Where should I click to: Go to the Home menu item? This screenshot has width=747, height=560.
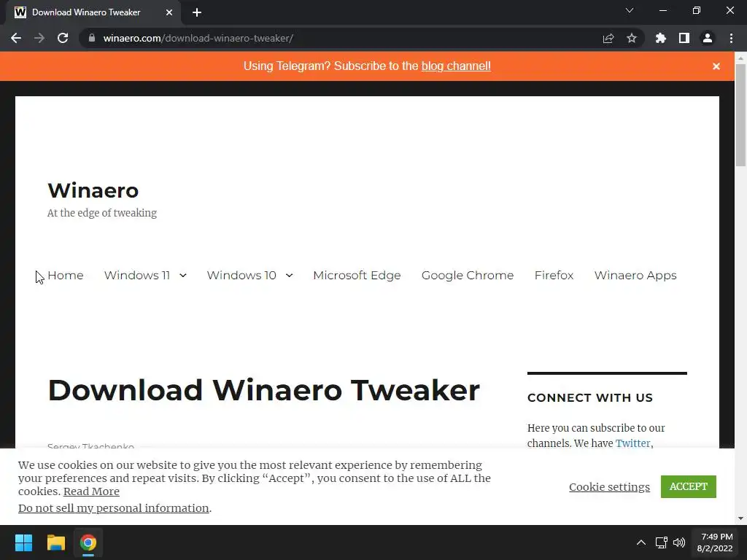click(x=65, y=275)
